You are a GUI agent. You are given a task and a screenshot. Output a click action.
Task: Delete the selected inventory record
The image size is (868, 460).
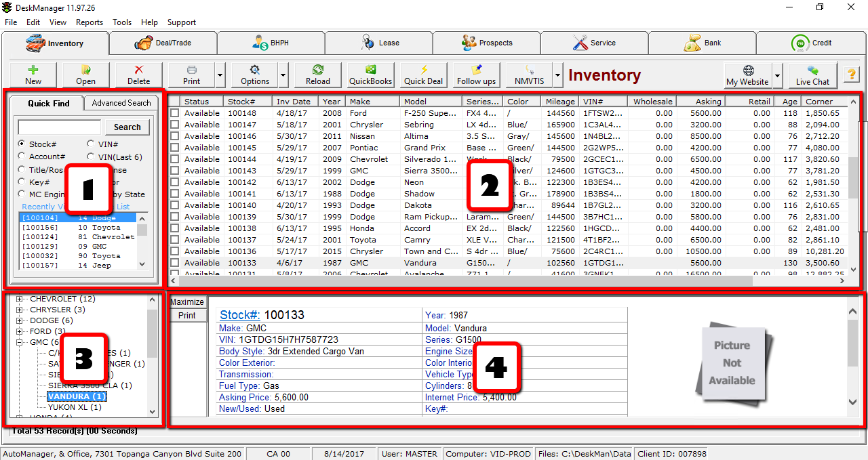pos(138,75)
